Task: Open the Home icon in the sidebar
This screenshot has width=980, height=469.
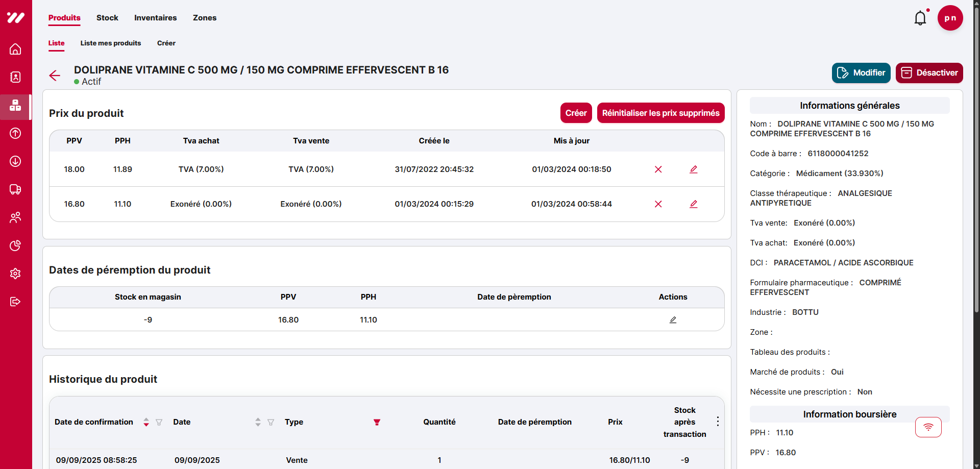Action: pos(15,49)
